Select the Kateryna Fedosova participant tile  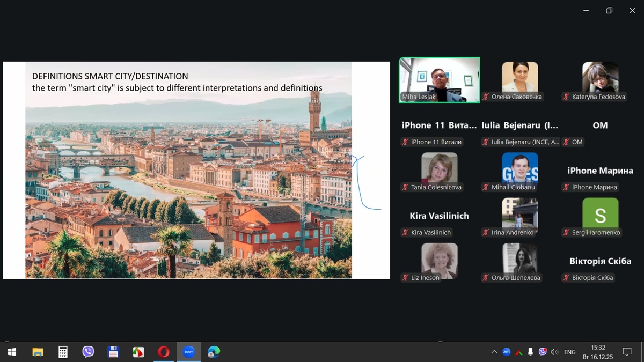600,80
